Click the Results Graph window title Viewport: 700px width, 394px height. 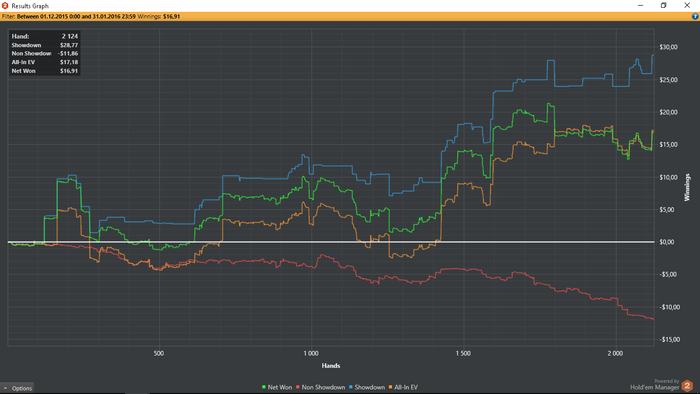coord(30,6)
